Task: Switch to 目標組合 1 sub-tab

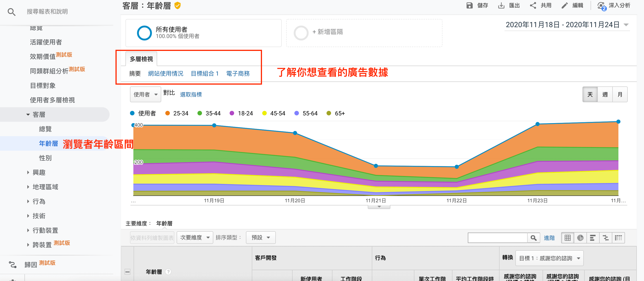Action: tap(205, 74)
